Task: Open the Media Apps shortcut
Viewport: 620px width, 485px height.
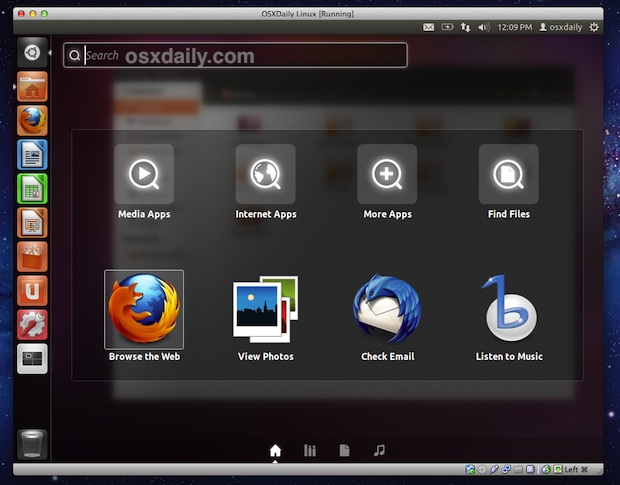Action: [144, 175]
